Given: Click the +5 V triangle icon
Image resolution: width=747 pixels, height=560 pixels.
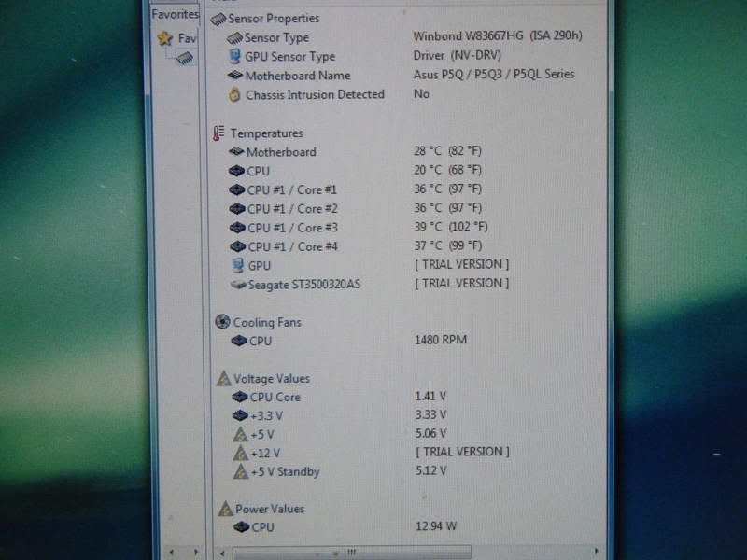Looking at the screenshot, I should click(x=241, y=434).
